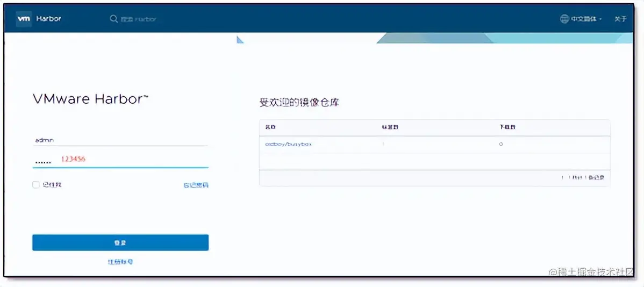Click the tags count column header
Image resolution: width=644 pixels, height=287 pixels.
pyautogui.click(x=390, y=127)
